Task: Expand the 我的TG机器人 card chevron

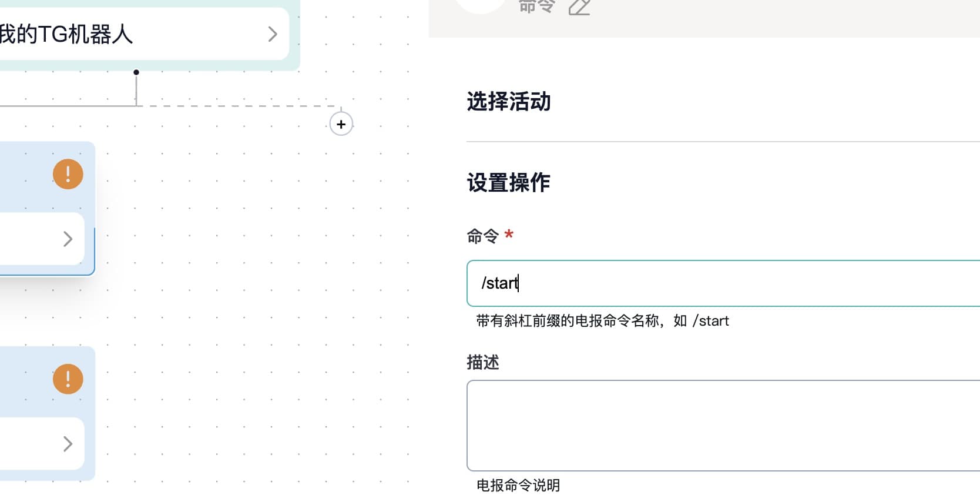Action: click(272, 34)
